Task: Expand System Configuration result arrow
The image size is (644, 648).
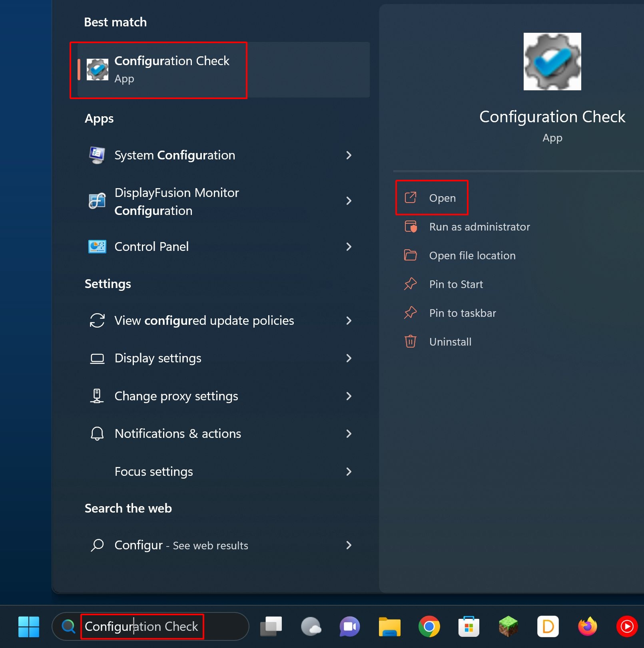Action: 349,155
